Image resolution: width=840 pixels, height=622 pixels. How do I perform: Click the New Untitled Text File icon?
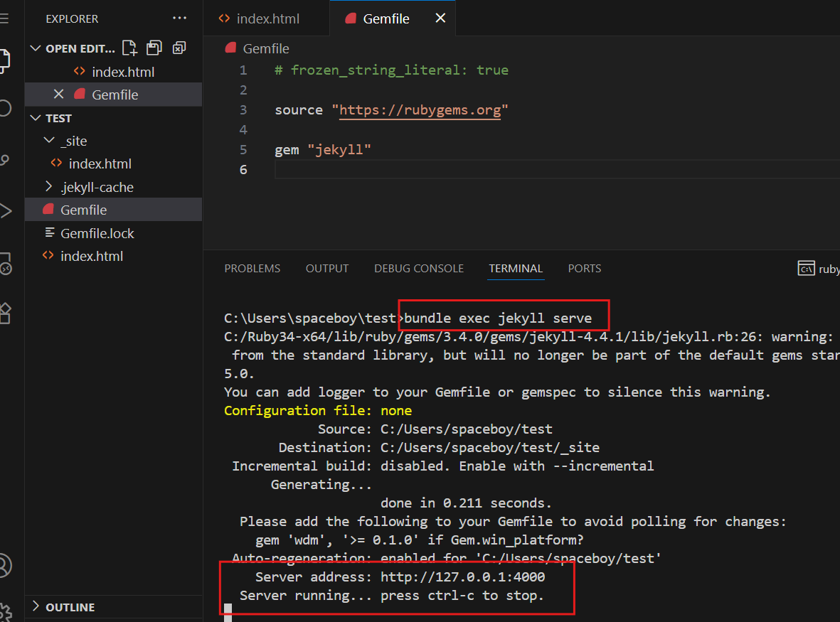129,48
